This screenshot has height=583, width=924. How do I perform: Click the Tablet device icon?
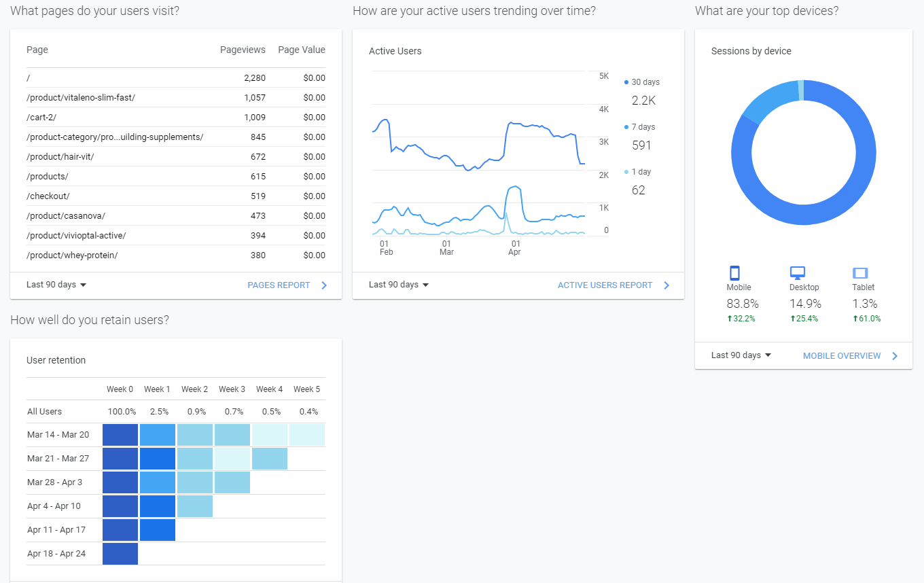pyautogui.click(x=860, y=273)
